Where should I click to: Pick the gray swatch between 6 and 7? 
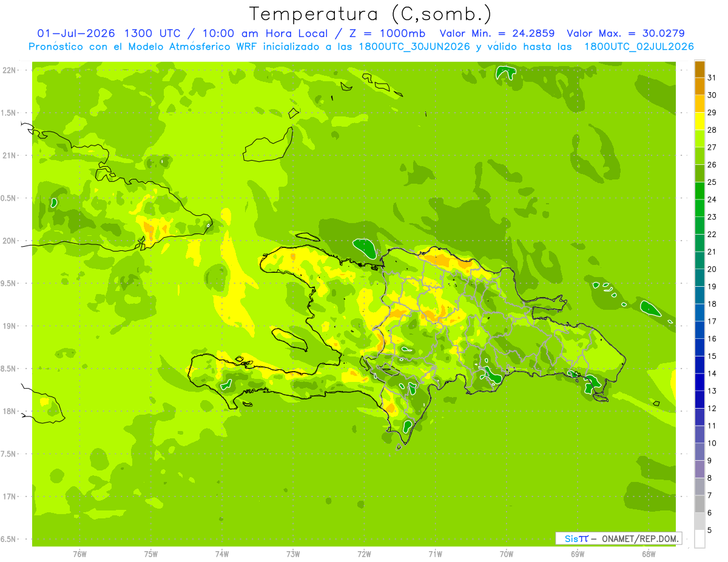point(699,504)
